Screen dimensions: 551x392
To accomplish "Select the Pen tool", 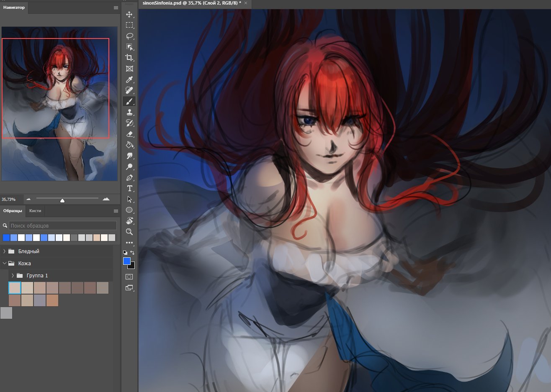I will point(129,177).
